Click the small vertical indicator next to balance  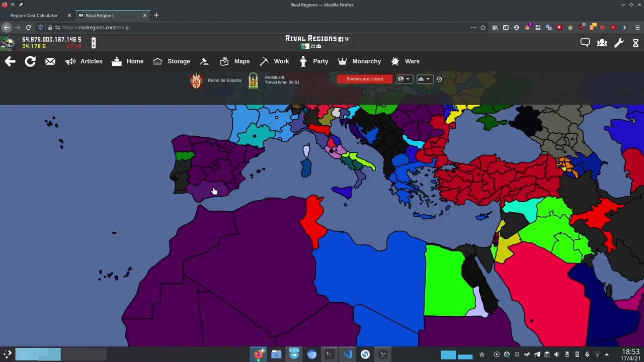(x=93, y=43)
